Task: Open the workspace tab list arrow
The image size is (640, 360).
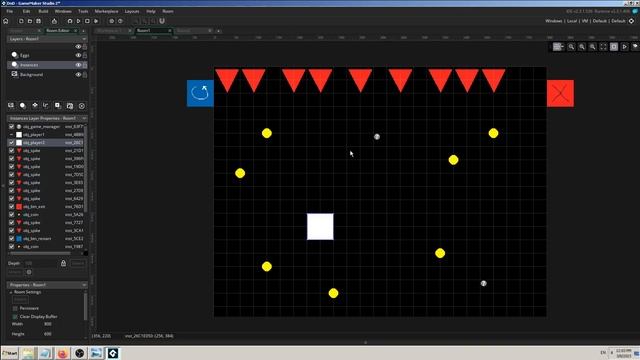Action: point(218,31)
